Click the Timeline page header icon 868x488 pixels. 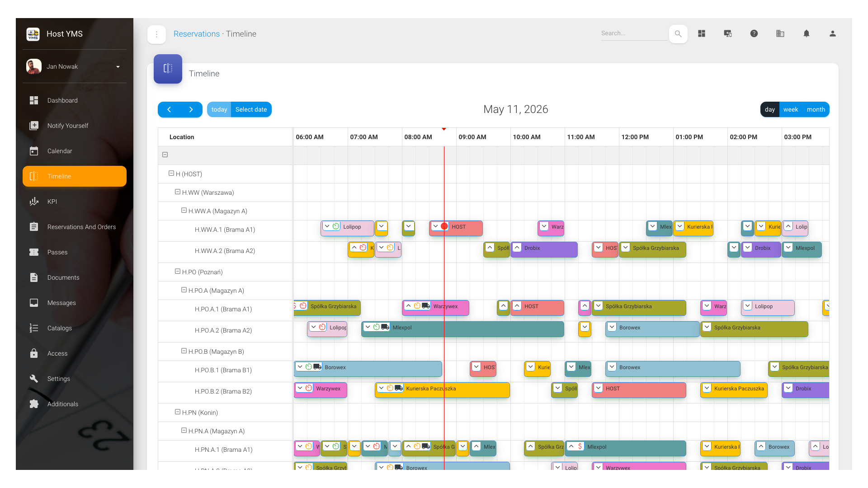168,69
